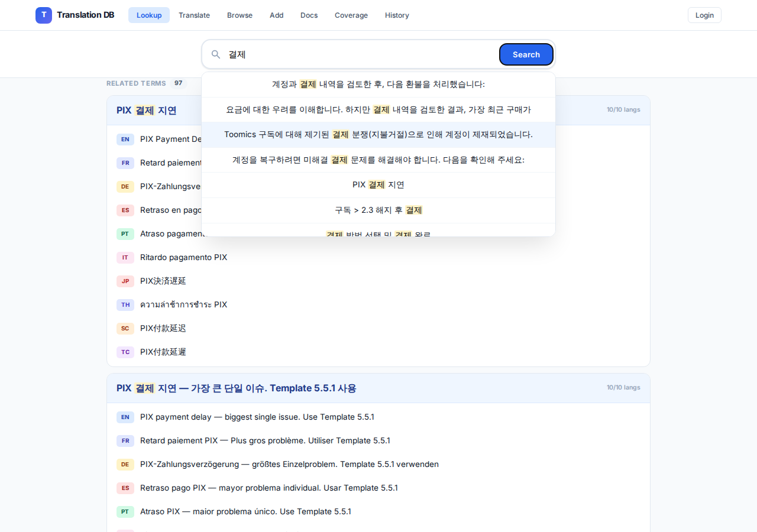Select the '구독 > 2.3 해지 후 결제' suggestion
The height and width of the screenshot is (532, 757).
coord(378,210)
